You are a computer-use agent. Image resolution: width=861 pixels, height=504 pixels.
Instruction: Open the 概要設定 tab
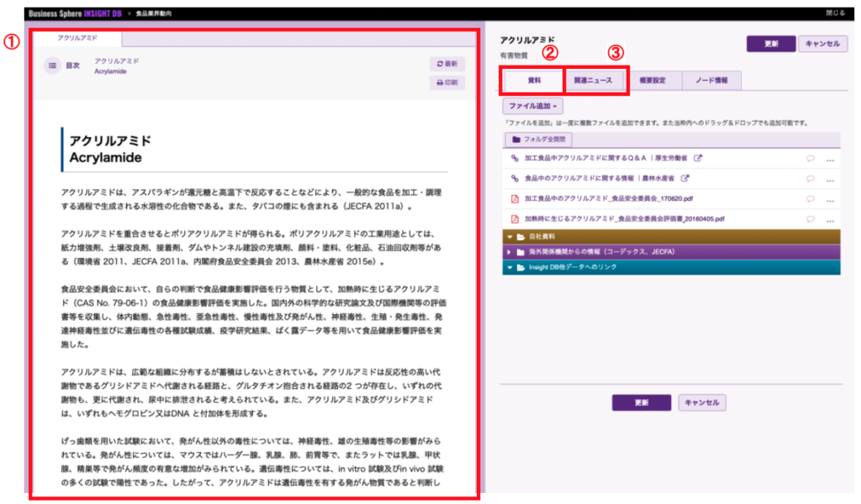point(653,81)
